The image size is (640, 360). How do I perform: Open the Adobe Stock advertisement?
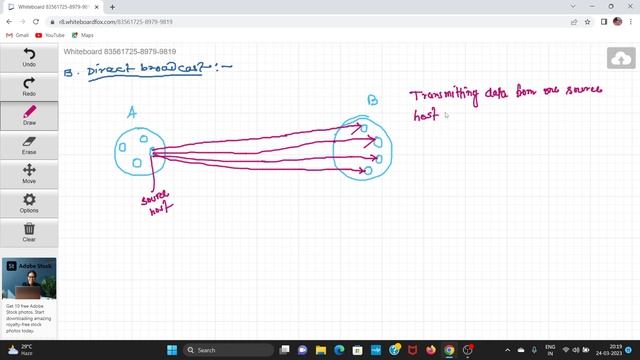coord(29,296)
